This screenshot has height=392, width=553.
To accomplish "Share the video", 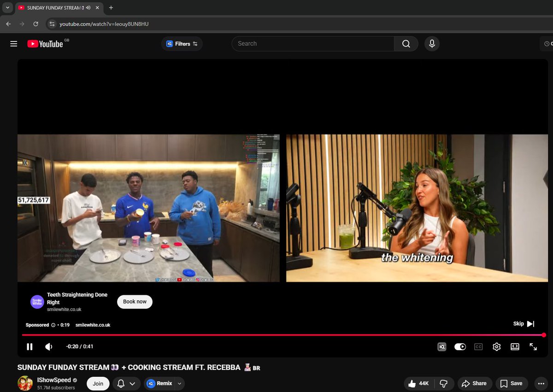I will click(474, 383).
